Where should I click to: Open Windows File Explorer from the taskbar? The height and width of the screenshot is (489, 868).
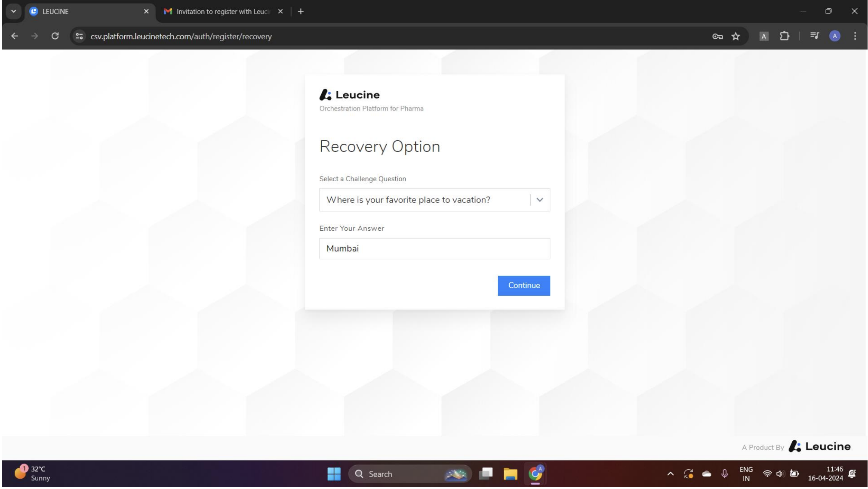pyautogui.click(x=511, y=474)
